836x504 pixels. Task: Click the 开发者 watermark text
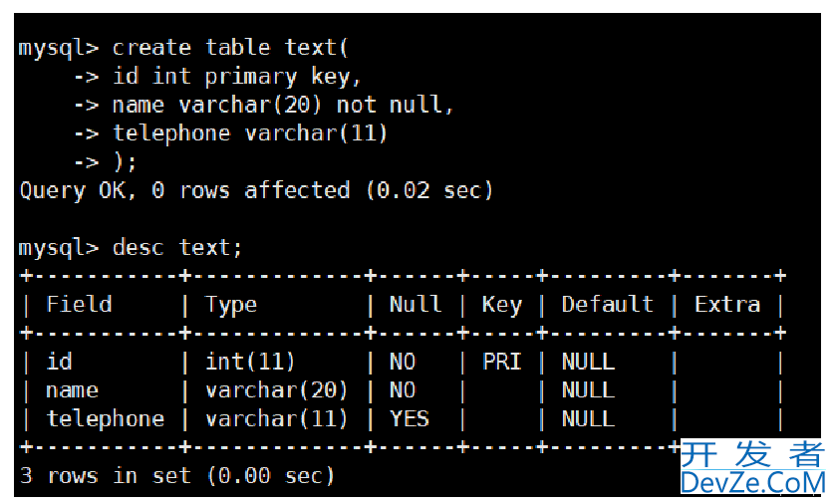pos(752,454)
